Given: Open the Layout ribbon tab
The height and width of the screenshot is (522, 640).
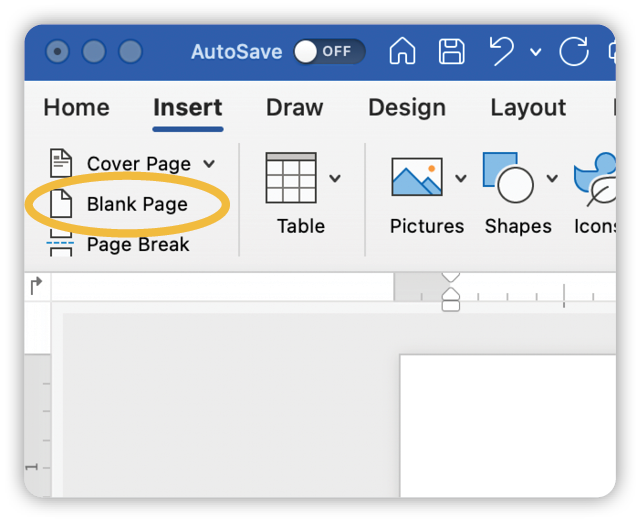Looking at the screenshot, I should point(528,108).
